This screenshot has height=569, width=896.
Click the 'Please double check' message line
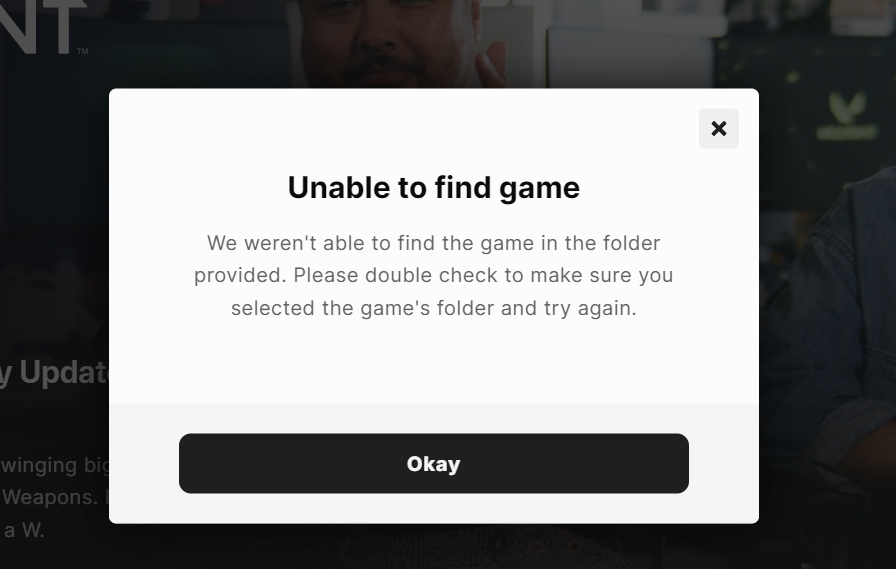coord(434,275)
